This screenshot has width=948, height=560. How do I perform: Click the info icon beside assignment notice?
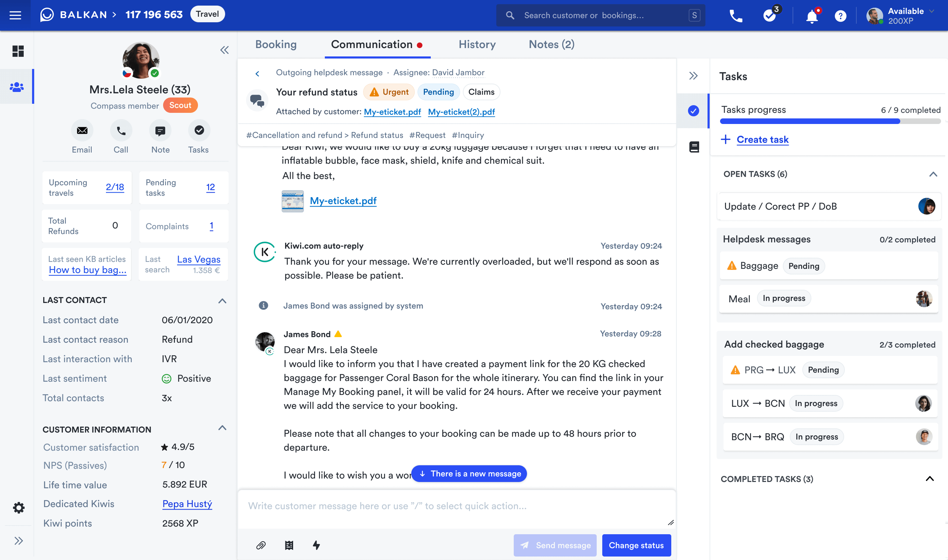click(x=263, y=305)
